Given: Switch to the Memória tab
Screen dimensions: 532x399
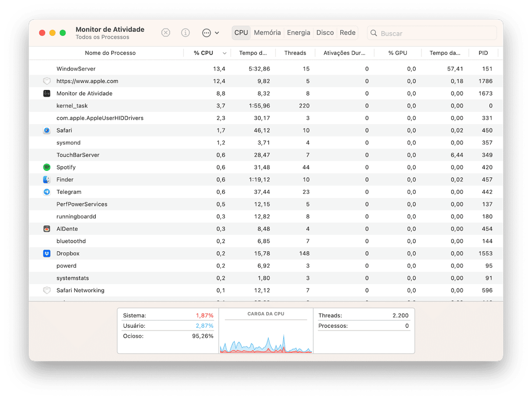Looking at the screenshot, I should click(x=267, y=33).
